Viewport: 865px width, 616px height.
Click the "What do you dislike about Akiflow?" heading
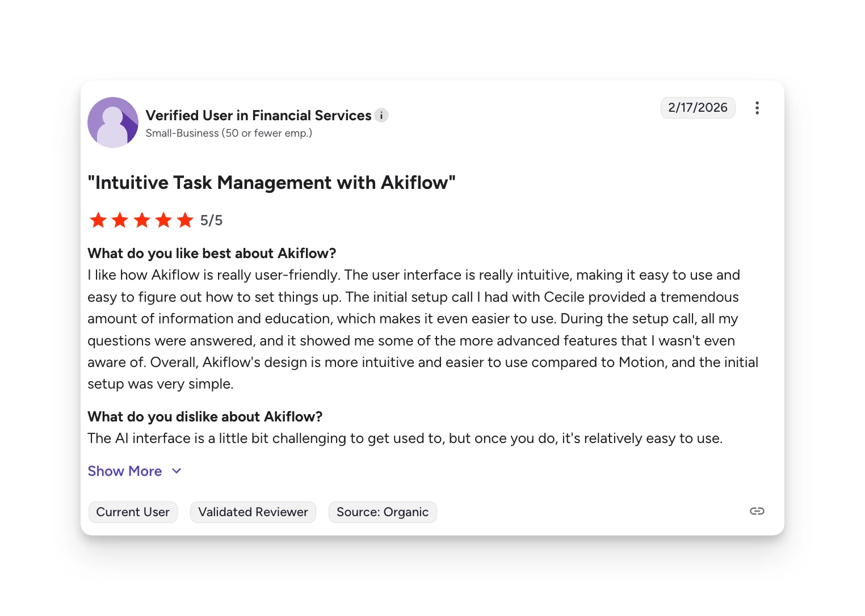(205, 417)
